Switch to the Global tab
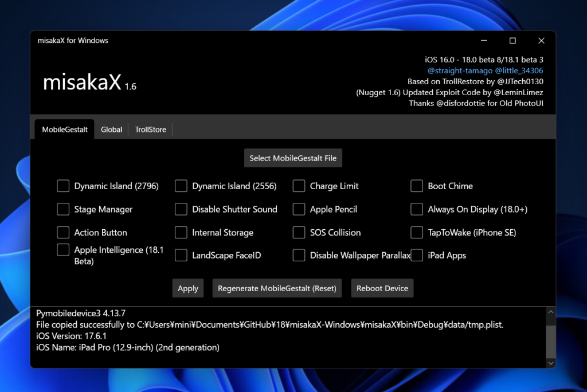The height and width of the screenshot is (392, 587). coord(111,130)
